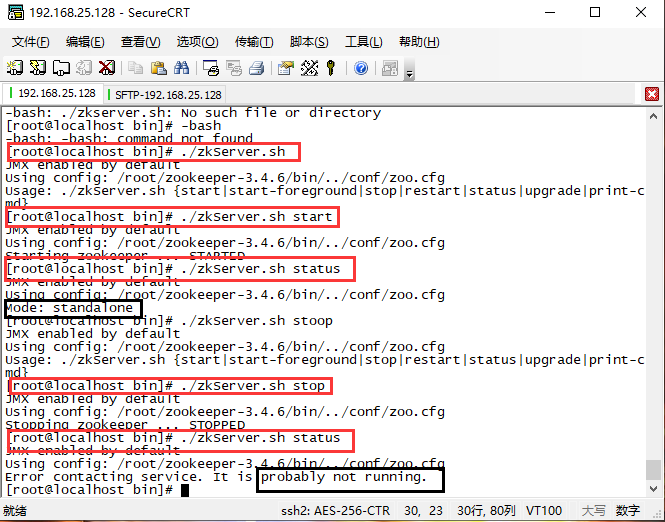Close the tab using the red X button
The width and height of the screenshot is (665, 522).
pyautogui.click(x=652, y=94)
